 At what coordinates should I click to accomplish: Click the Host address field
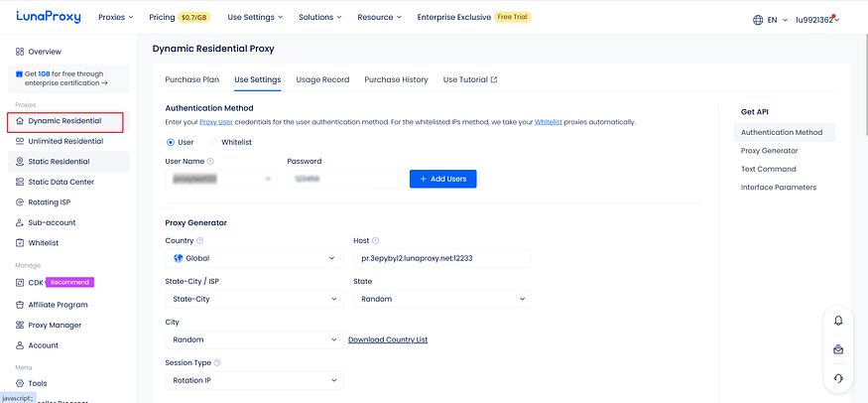[442, 258]
